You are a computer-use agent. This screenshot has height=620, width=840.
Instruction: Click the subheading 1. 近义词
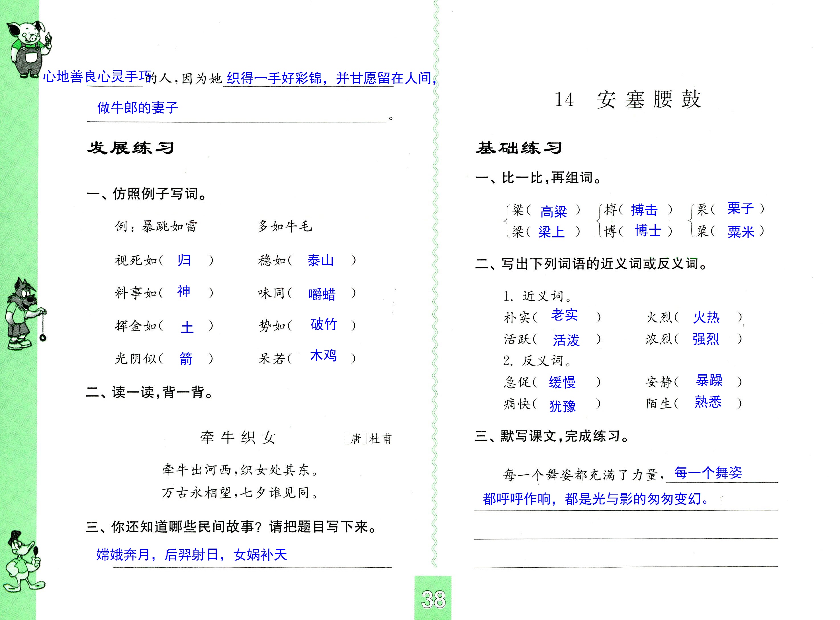538,296
